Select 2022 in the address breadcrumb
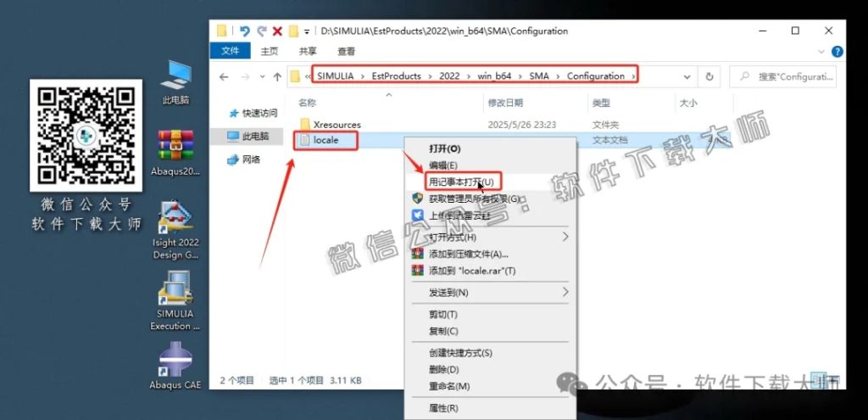The image size is (868, 420). coord(449,76)
